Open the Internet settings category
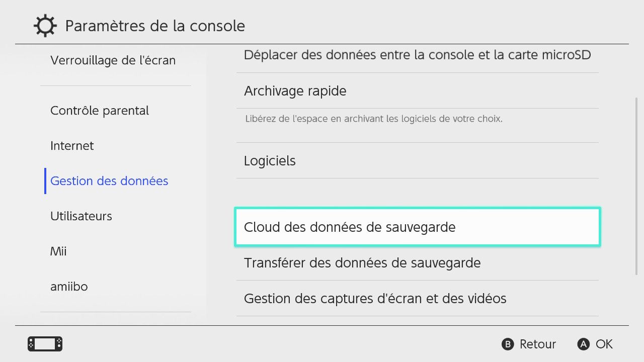This screenshot has height=362, width=644. click(x=72, y=146)
